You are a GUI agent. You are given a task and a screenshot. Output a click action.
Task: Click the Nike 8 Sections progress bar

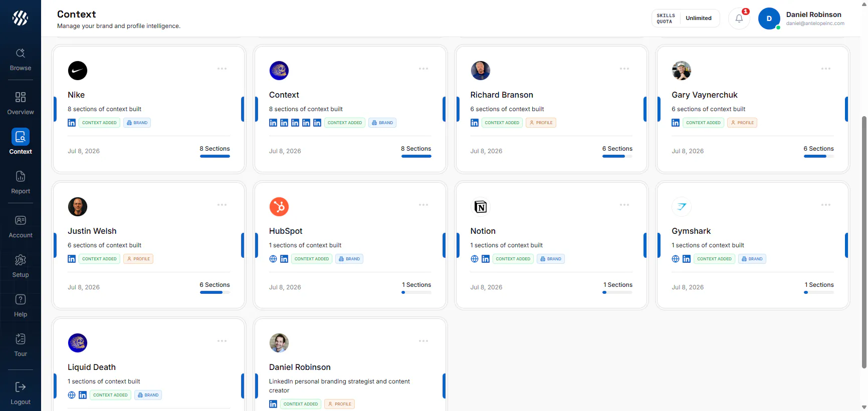[215, 156]
